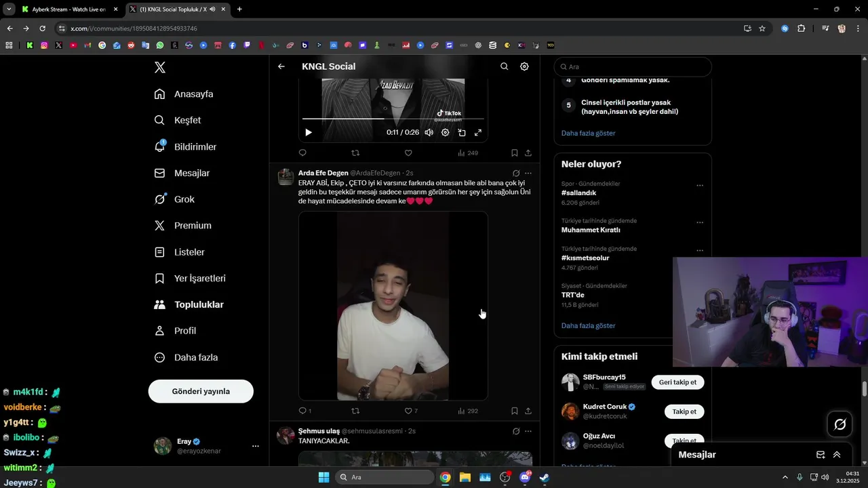The height and width of the screenshot is (488, 868).
Task: Open Keşfet explore page
Action: point(178,120)
